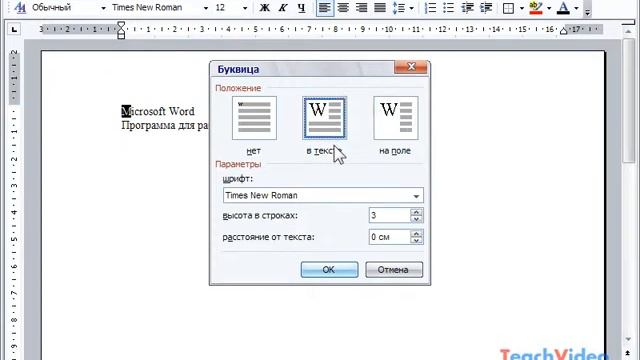
Task: Expand the line spacing dropdown arrow
Action: coord(411,8)
